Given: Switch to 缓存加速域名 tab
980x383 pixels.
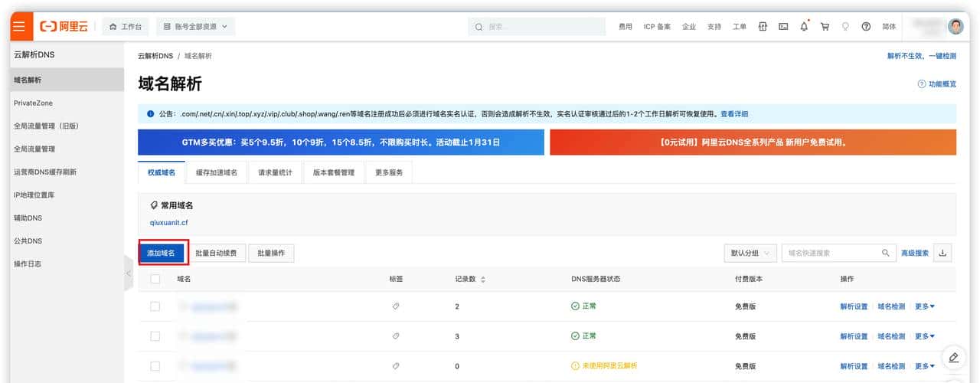Looking at the screenshot, I should pyautogui.click(x=217, y=172).
